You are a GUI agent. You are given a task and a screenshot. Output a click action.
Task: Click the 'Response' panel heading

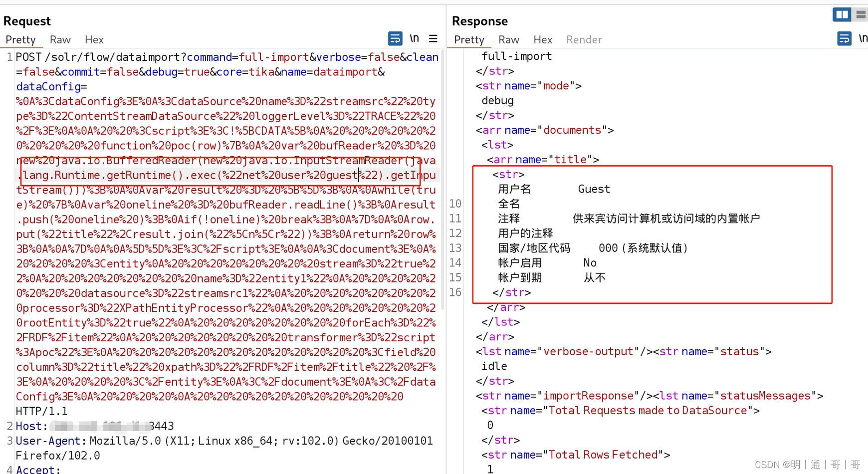pyautogui.click(x=480, y=21)
